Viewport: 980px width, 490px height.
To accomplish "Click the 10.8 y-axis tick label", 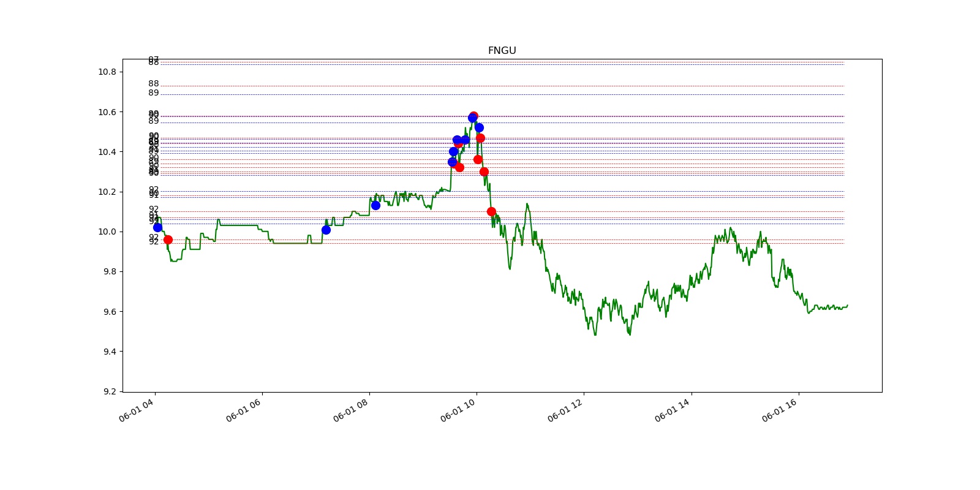I will coord(107,72).
